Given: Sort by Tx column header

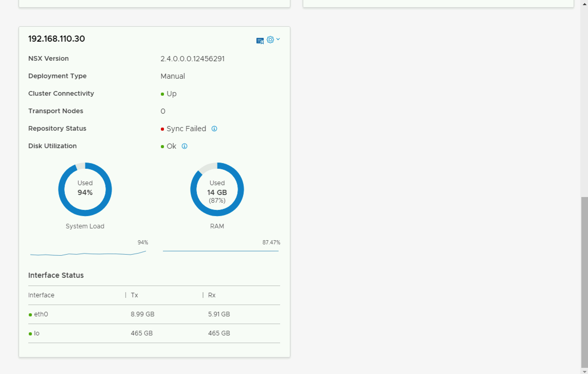Looking at the screenshot, I should pyautogui.click(x=134, y=295).
